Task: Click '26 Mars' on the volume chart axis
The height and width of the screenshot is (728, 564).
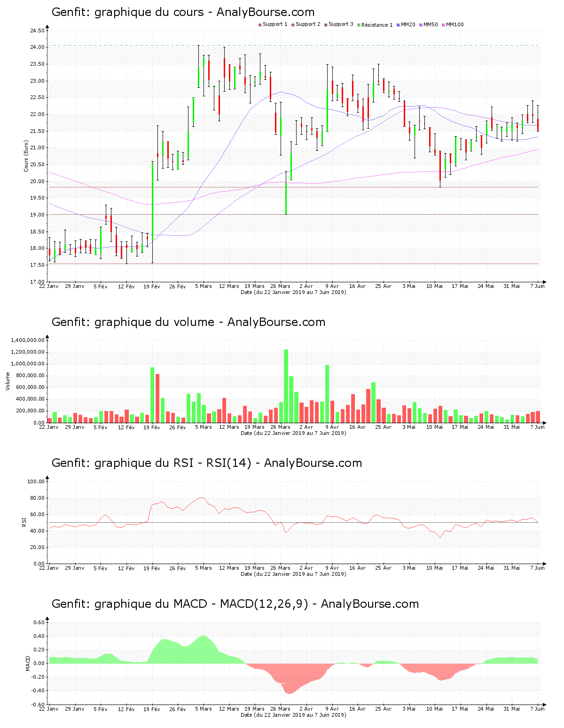Action: point(281,427)
